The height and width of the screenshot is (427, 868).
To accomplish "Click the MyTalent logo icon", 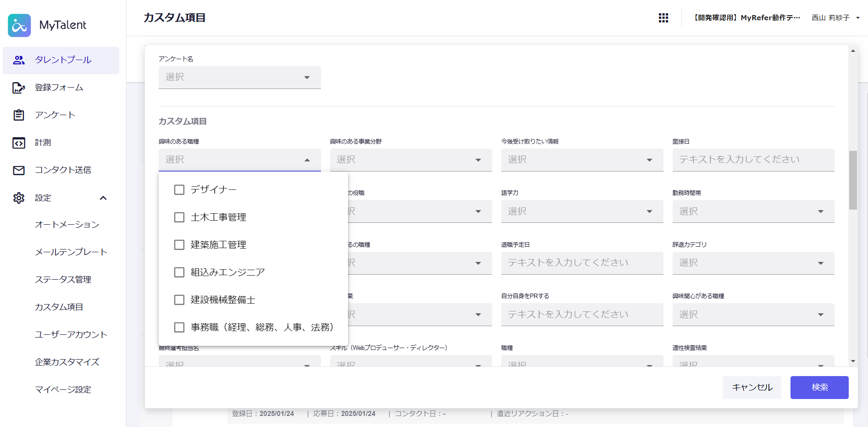I will [x=19, y=25].
